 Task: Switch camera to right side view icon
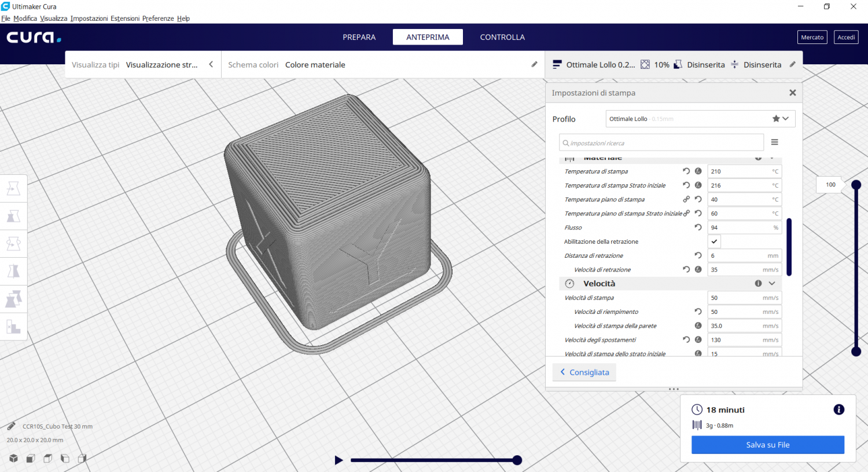click(x=82, y=458)
